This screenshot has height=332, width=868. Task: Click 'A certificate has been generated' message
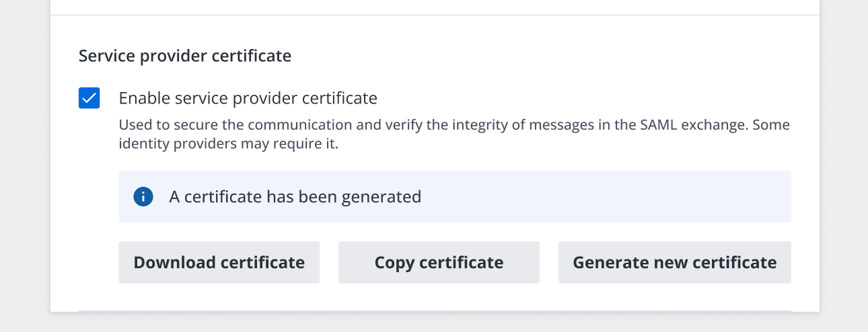pyautogui.click(x=295, y=197)
